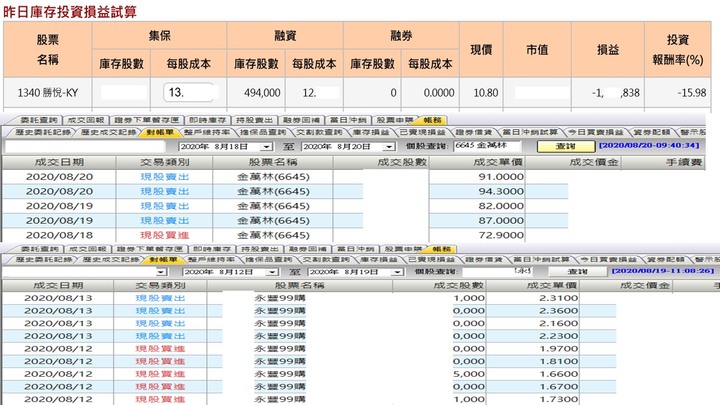
Task: Click the 494,000 融資庫存股數 cell
Action: [256, 93]
